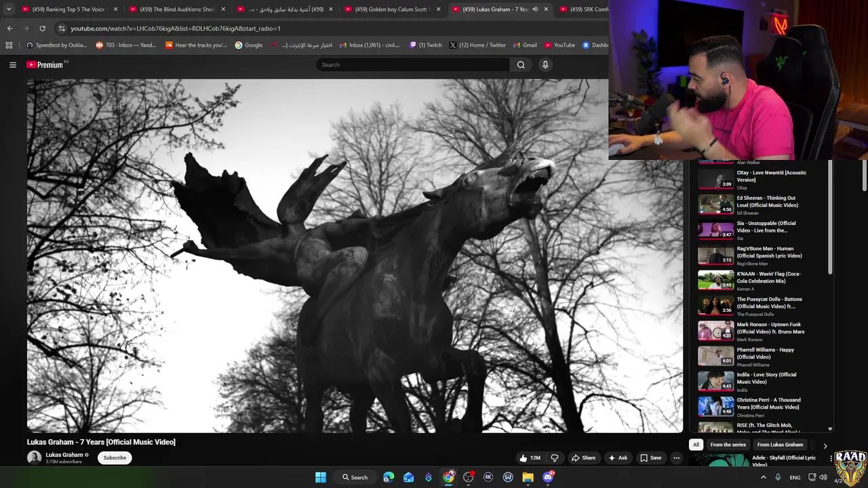
Task: Go back with the browser back arrow
Action: (9, 28)
